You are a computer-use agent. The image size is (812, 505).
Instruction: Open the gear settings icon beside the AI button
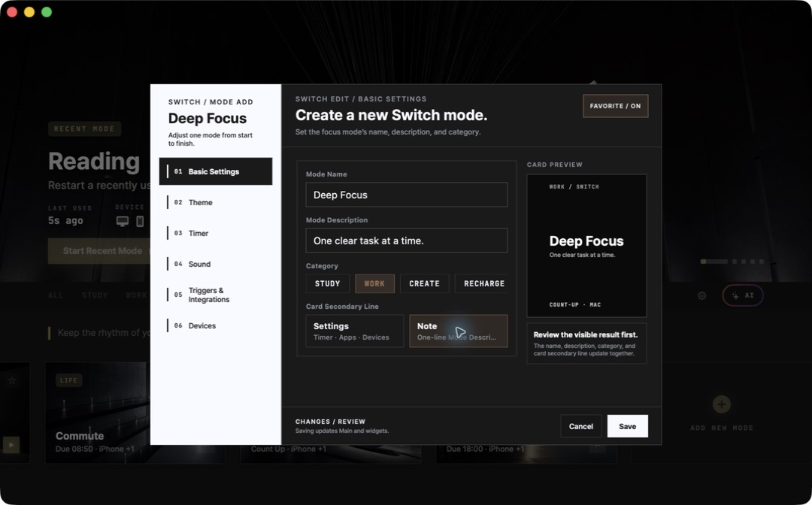pos(701,295)
